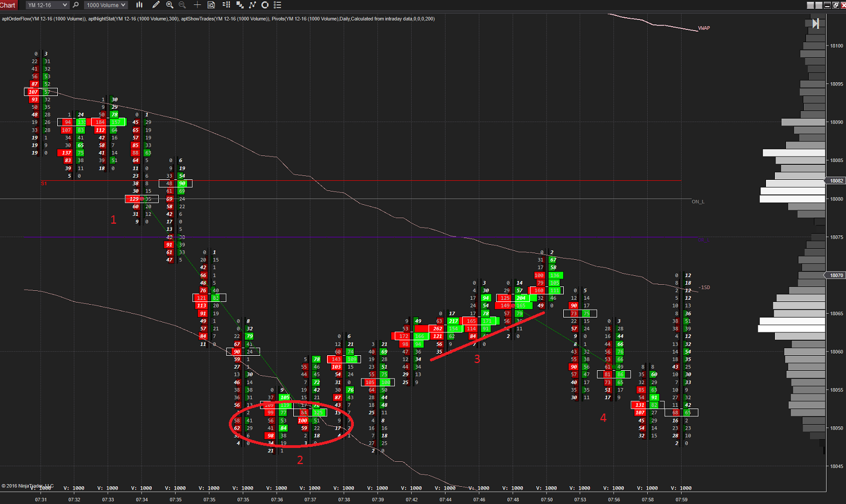Click the 18070 current price marker

[836, 275]
